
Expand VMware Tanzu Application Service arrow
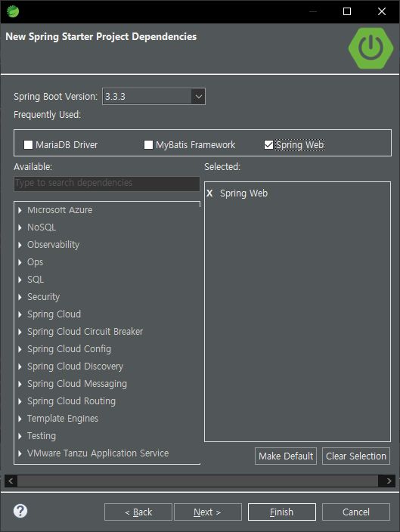click(20, 453)
